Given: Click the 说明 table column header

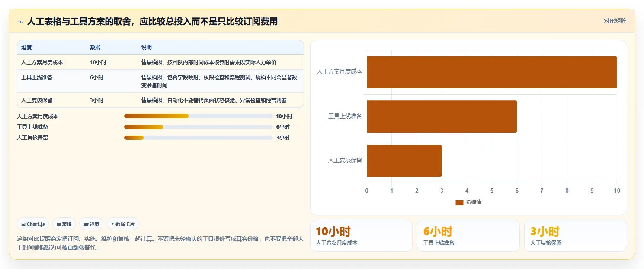Looking at the screenshot, I should click(146, 47).
